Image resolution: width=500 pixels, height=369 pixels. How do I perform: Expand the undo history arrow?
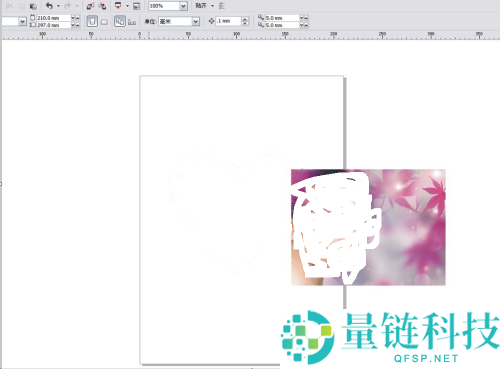tap(58, 6)
